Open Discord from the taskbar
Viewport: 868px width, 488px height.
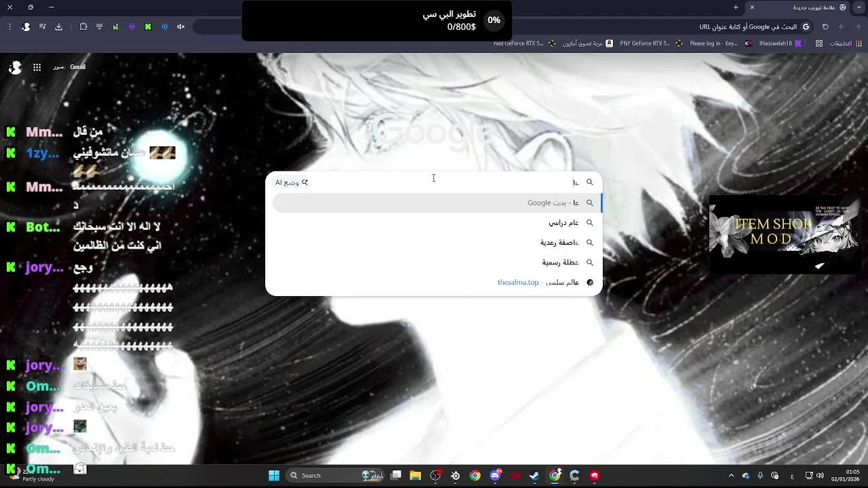pyautogui.click(x=495, y=476)
